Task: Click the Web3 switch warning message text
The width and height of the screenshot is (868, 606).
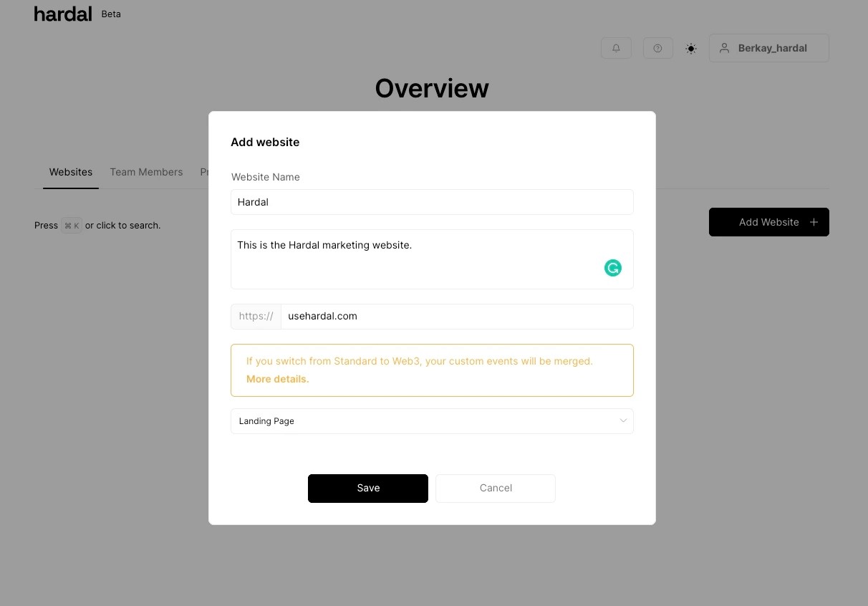Action: tap(420, 361)
